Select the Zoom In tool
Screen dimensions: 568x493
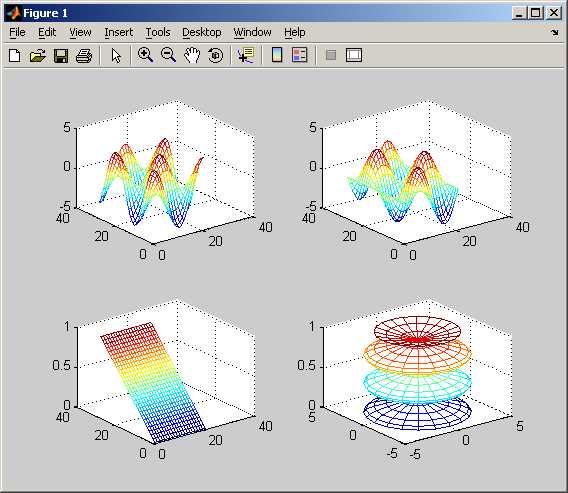coord(146,55)
